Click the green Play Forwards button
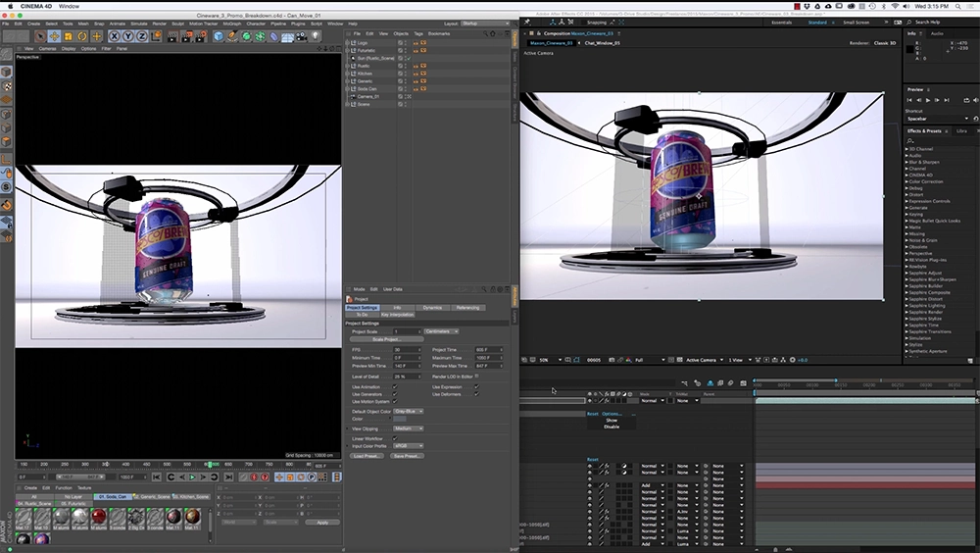 pos(192,477)
